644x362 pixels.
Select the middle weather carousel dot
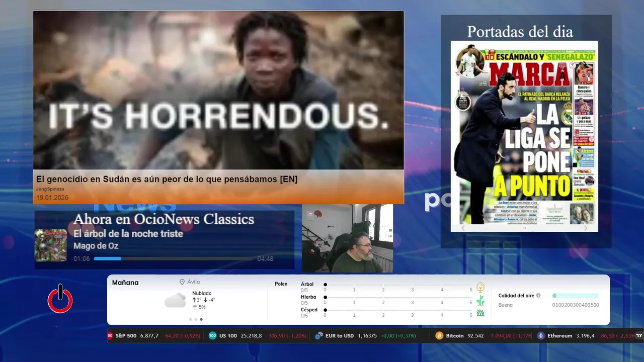[x=196, y=319]
